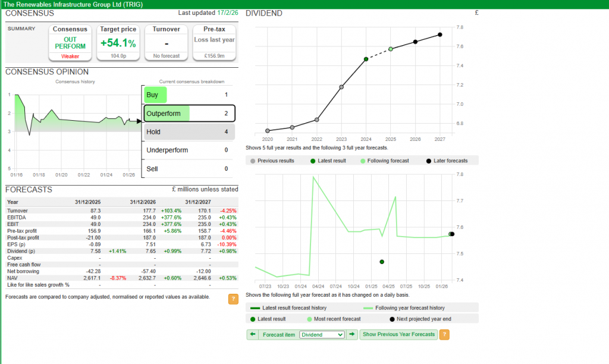Open the Target price +54.1% card
This screenshot has width=609, height=364.
(x=118, y=43)
